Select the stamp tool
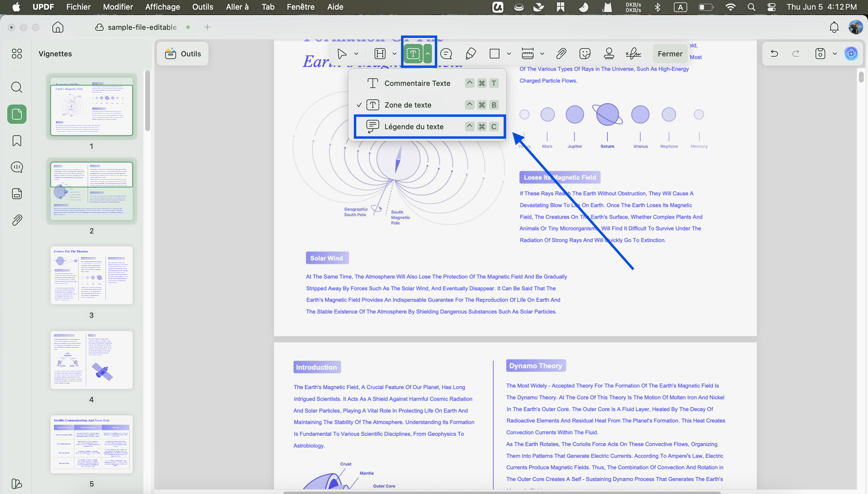This screenshot has height=494, width=868. (609, 54)
